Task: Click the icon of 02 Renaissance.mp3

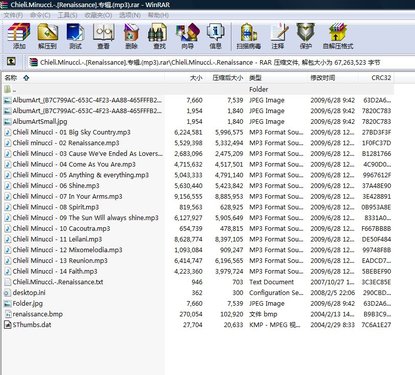Action: tap(8, 143)
